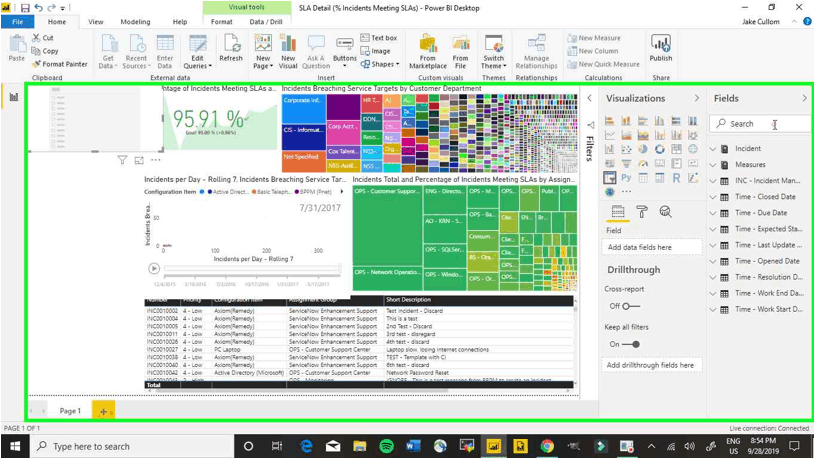Open the Analytics magnifier pane
The height and width of the screenshot is (459, 815).
(665, 212)
